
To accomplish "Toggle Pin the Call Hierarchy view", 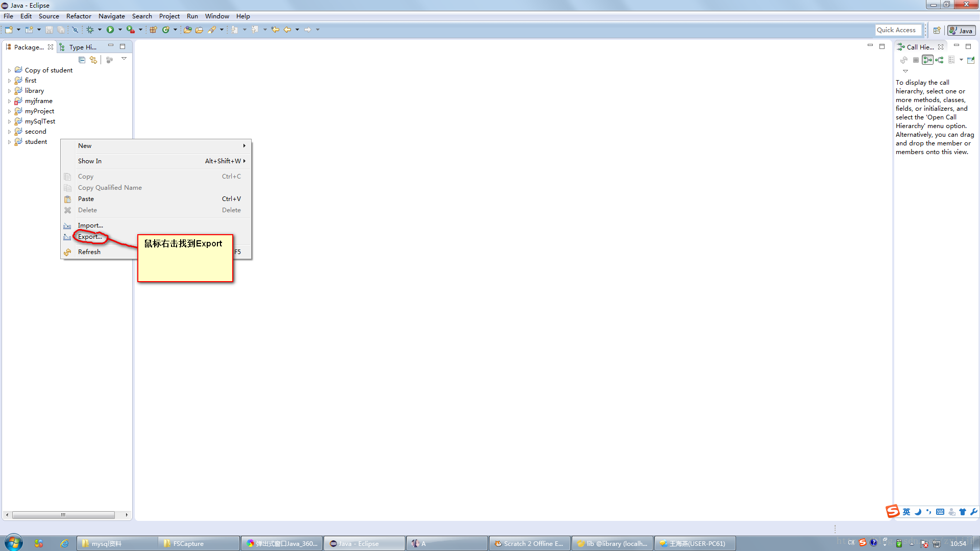I will click(x=971, y=60).
